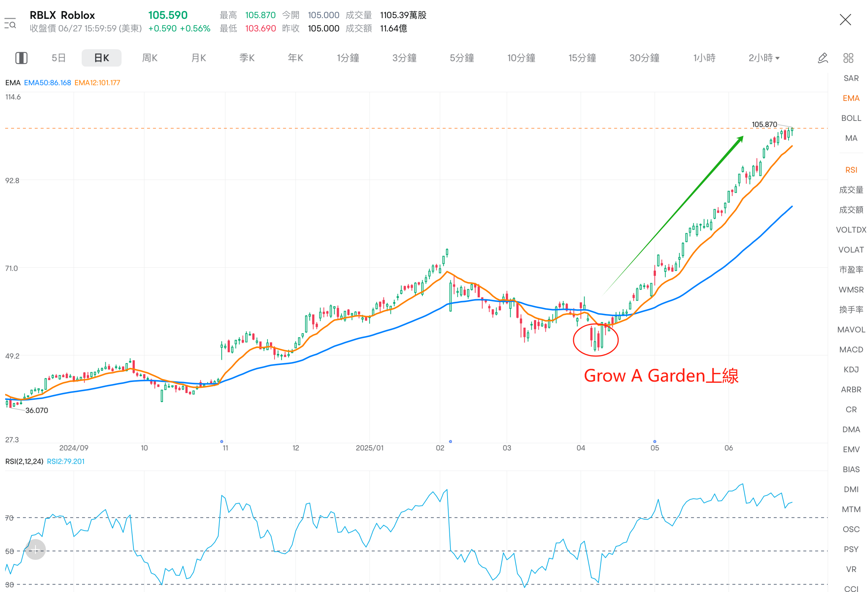Click the magnifier bubble on the RSI panel
The width and height of the screenshot is (868, 592).
point(35,549)
